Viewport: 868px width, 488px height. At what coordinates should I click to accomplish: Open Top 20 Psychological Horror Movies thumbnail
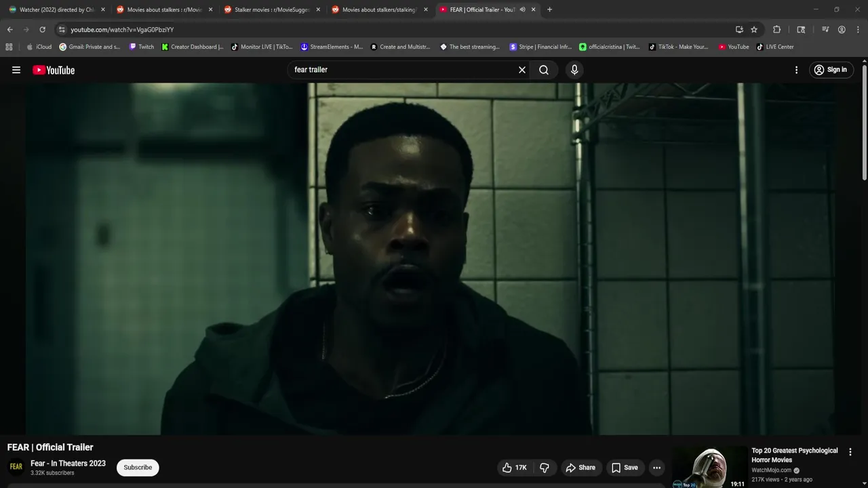(709, 467)
